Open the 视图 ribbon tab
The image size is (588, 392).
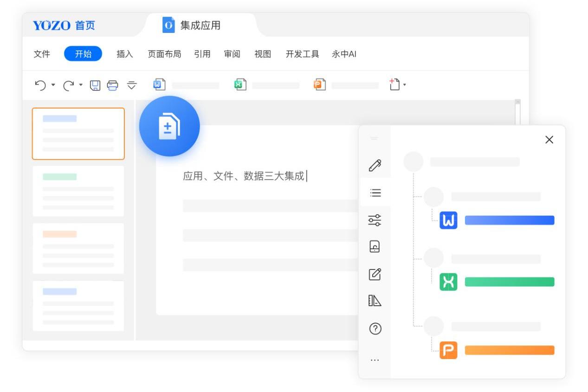pyautogui.click(x=263, y=54)
